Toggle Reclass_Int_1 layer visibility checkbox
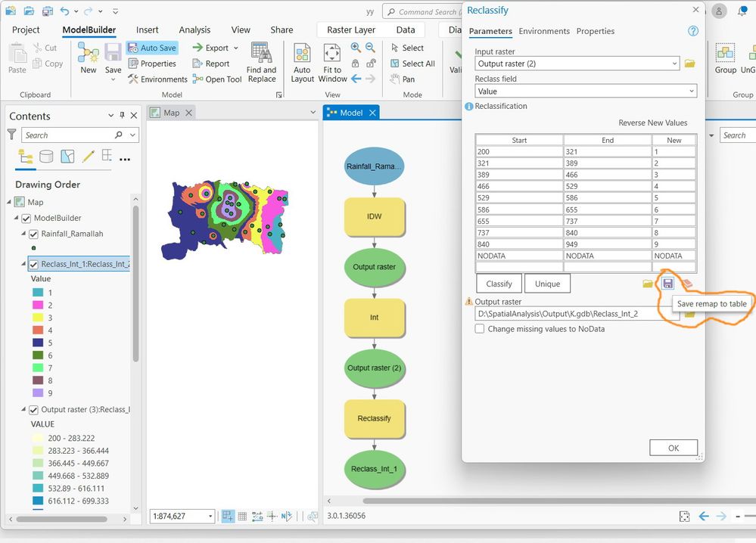The width and height of the screenshot is (756, 543). pyautogui.click(x=33, y=264)
